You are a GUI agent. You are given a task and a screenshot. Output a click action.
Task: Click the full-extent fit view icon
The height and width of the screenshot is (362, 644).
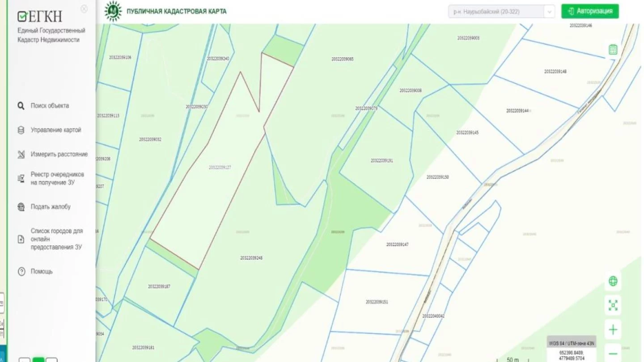coord(613,306)
